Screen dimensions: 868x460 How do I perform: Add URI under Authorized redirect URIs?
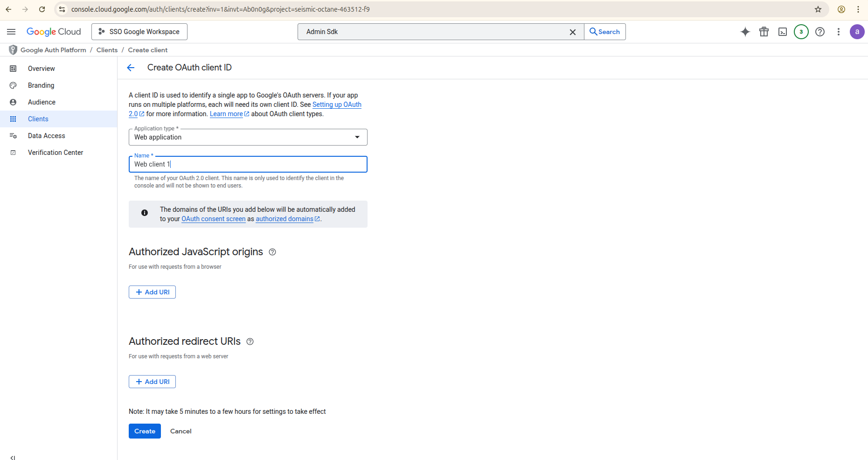(x=152, y=382)
